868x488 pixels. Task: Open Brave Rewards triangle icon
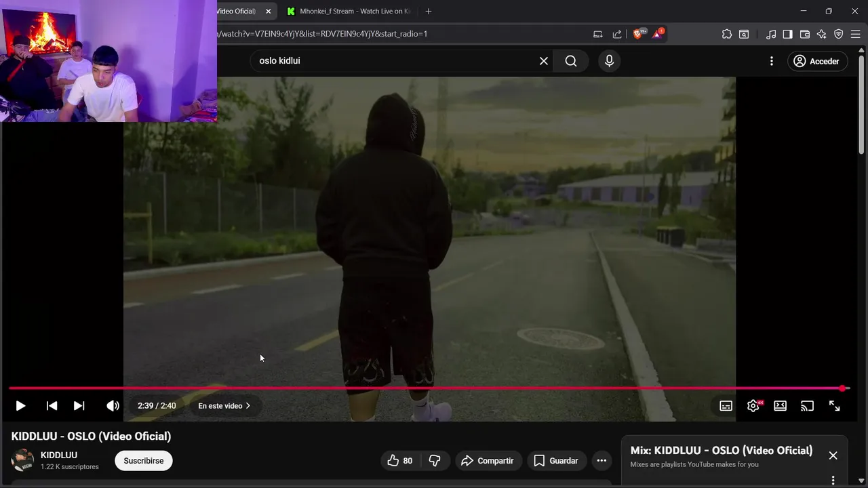[657, 33]
